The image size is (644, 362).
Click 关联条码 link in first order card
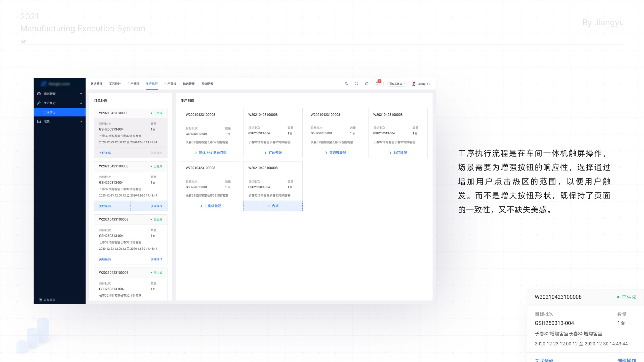click(x=105, y=153)
